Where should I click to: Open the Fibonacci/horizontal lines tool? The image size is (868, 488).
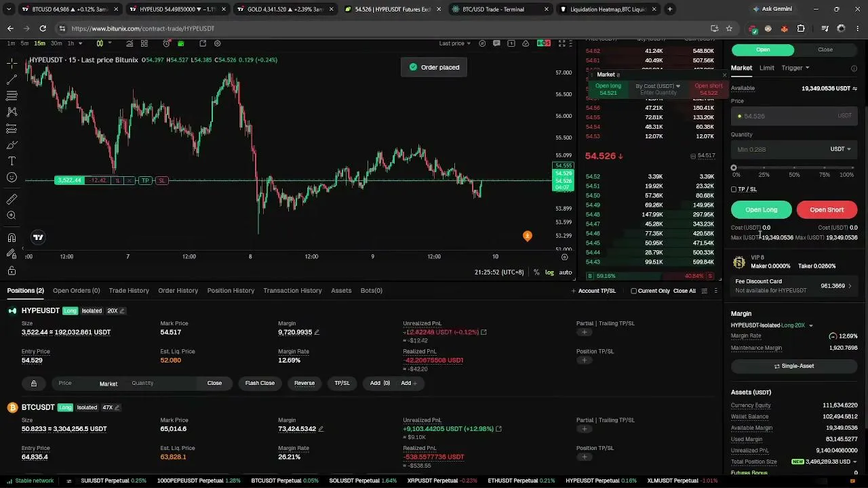point(12,96)
